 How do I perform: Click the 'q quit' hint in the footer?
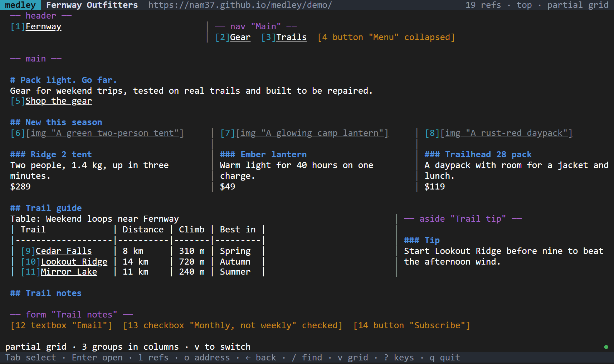[445, 358]
